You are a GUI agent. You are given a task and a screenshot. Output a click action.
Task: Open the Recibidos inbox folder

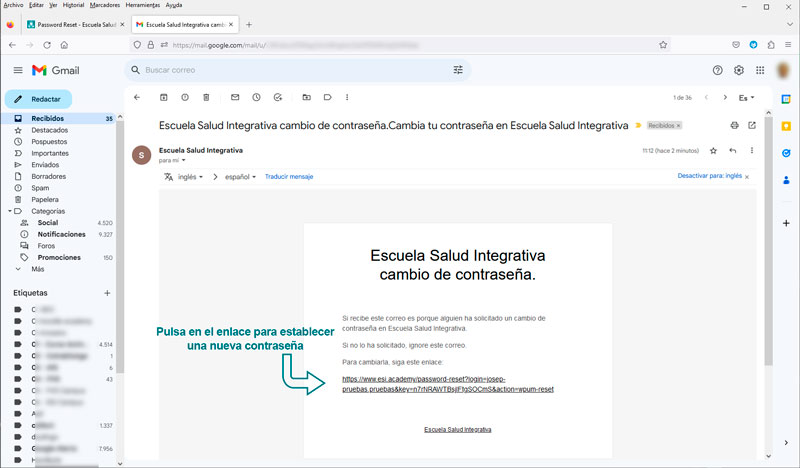coord(58,118)
